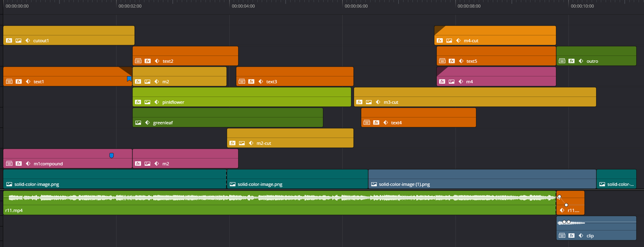Click the fx badge on m1compound clip
The height and width of the screenshot is (247, 644).
tap(19, 163)
